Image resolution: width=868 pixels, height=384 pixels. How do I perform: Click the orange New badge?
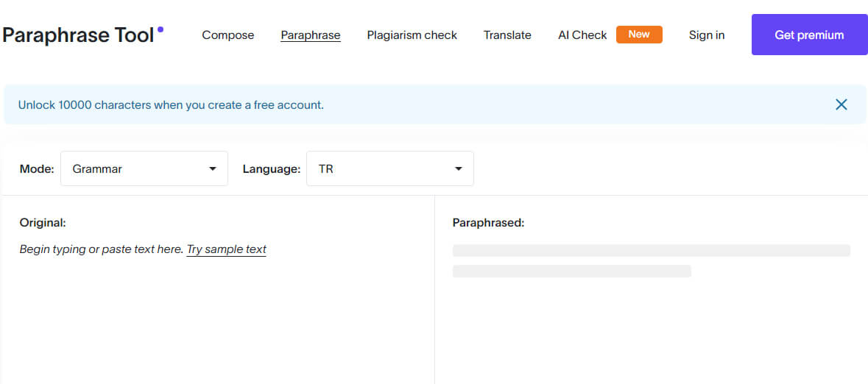coord(638,35)
